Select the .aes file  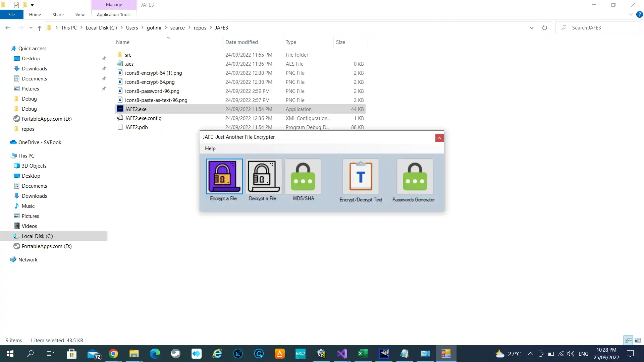point(129,64)
